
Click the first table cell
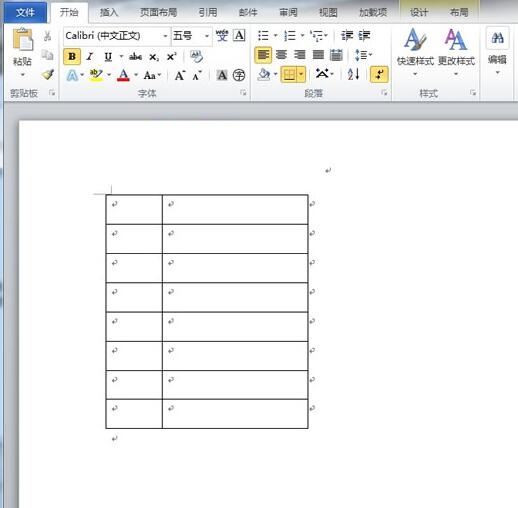pos(134,209)
